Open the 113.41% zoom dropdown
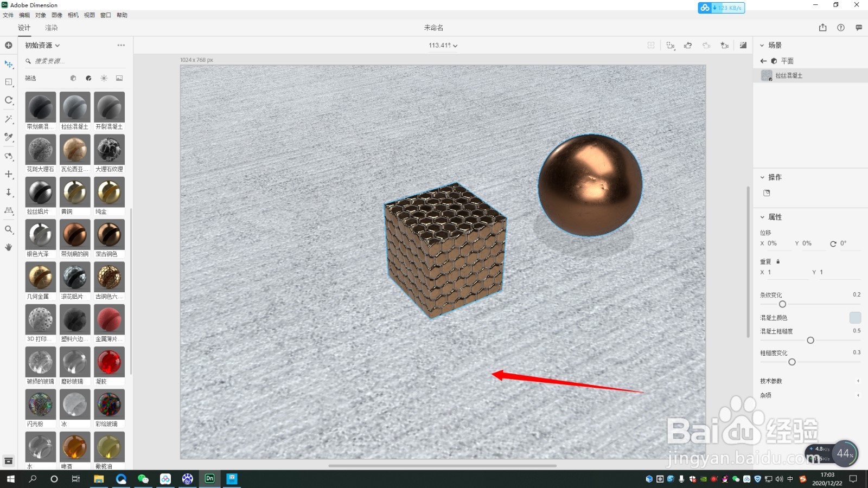 click(x=443, y=46)
